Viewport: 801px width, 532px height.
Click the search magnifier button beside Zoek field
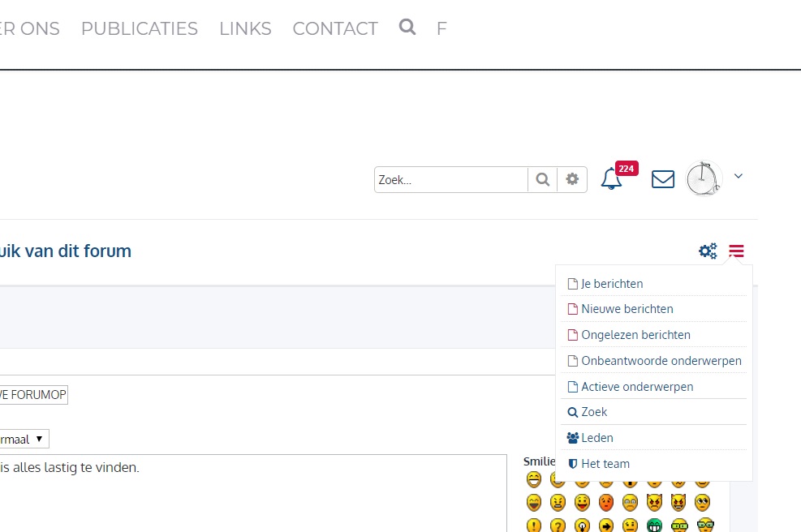tap(543, 180)
